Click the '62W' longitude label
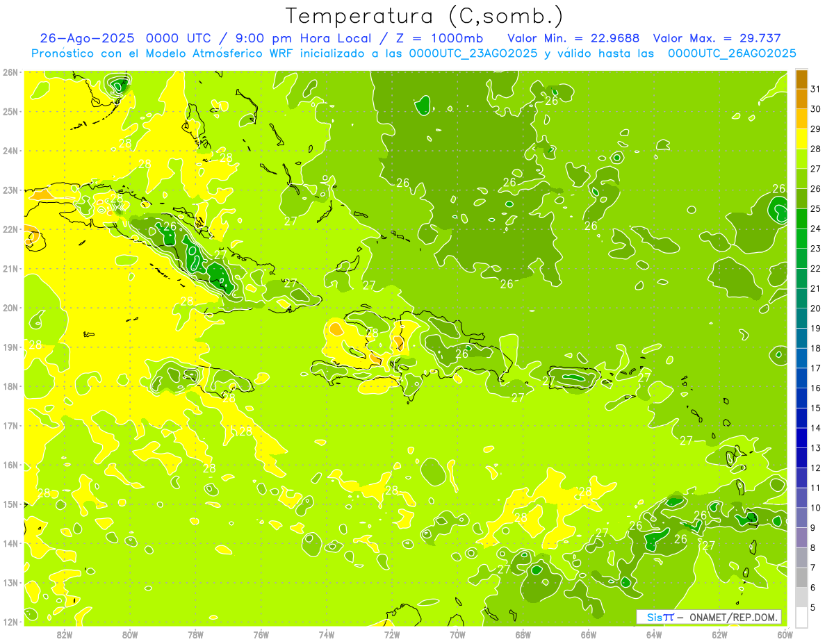 pyautogui.click(x=720, y=634)
